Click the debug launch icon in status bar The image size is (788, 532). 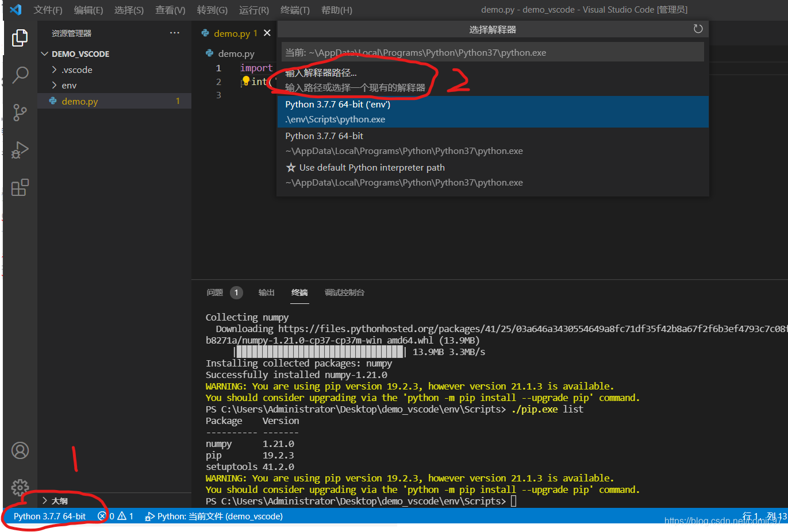click(149, 516)
